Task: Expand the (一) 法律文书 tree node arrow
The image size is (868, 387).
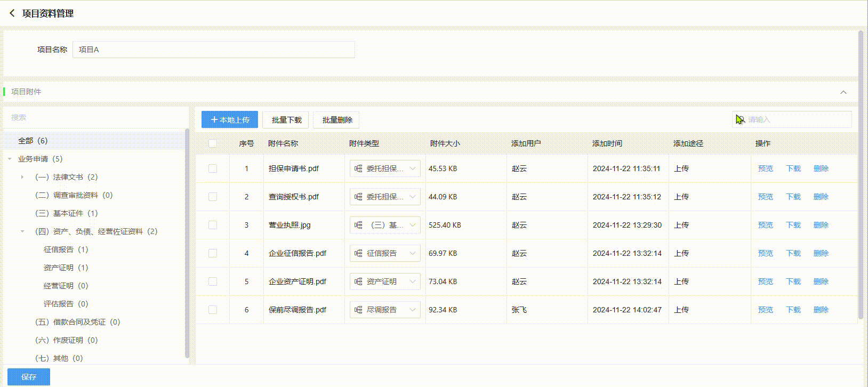Action: click(x=22, y=177)
